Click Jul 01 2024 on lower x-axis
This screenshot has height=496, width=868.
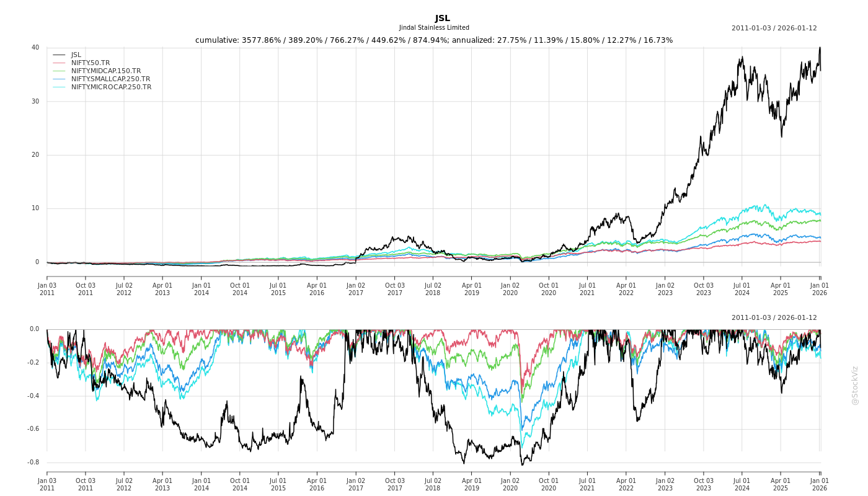[x=742, y=484]
